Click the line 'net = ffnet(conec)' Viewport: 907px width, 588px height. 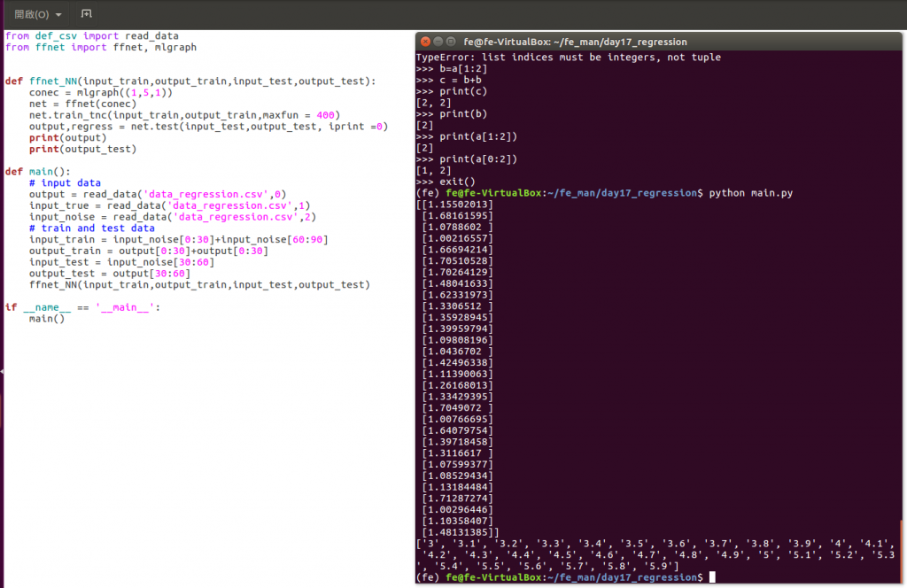click(82, 104)
